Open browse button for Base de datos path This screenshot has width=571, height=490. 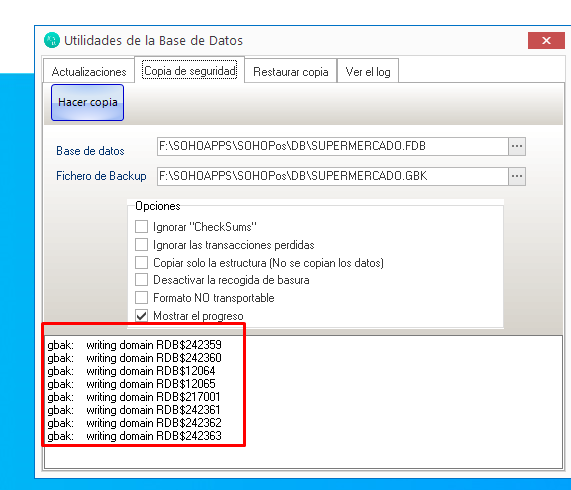tap(517, 146)
